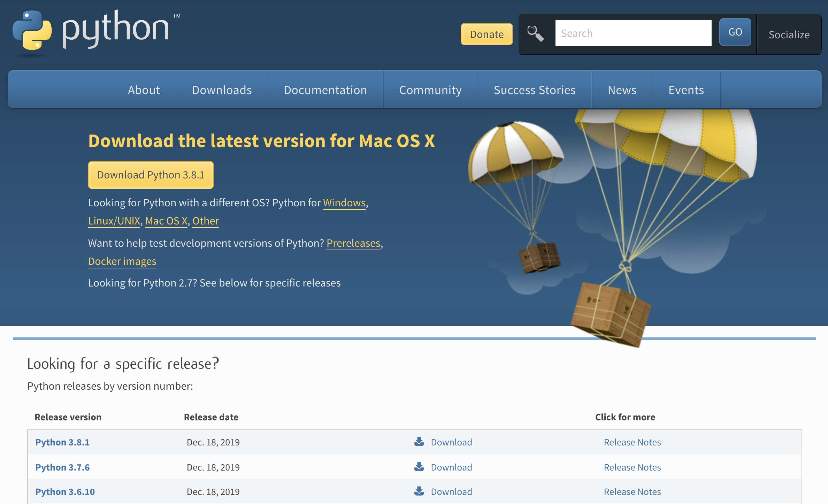Click release date in Python 3.6.10 row
This screenshot has width=828, height=504.
pos(213,492)
